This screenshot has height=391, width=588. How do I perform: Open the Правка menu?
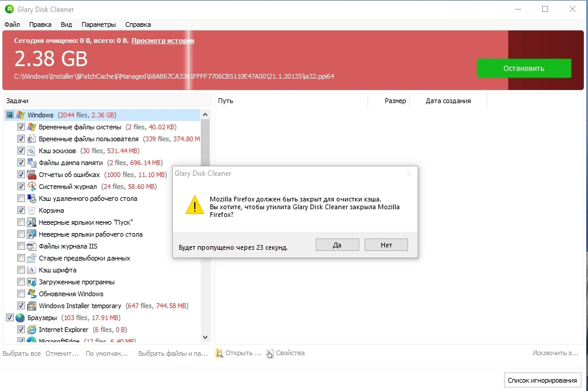(x=40, y=24)
